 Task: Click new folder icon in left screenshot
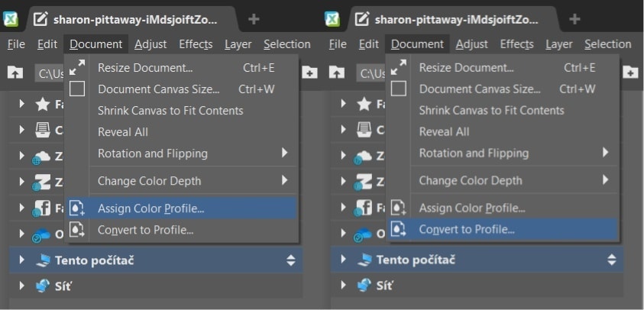(309, 73)
